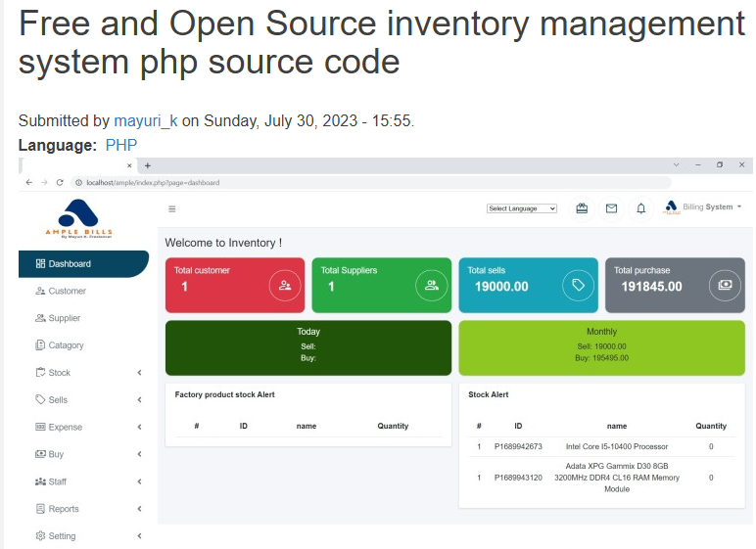Open the Select Language dropdown

tap(522, 208)
